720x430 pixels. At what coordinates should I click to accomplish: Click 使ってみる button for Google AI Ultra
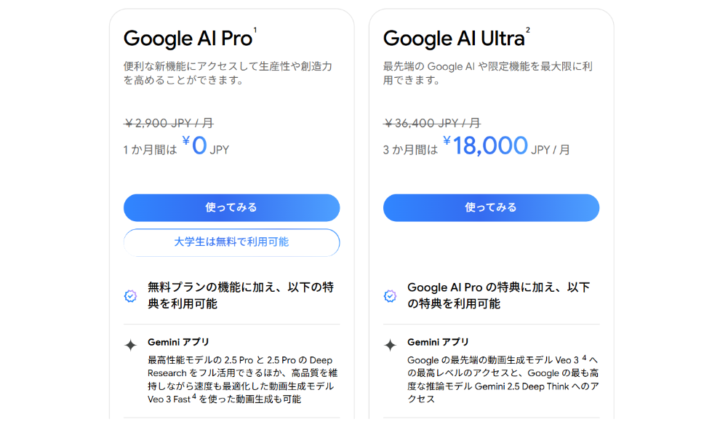coord(491,208)
